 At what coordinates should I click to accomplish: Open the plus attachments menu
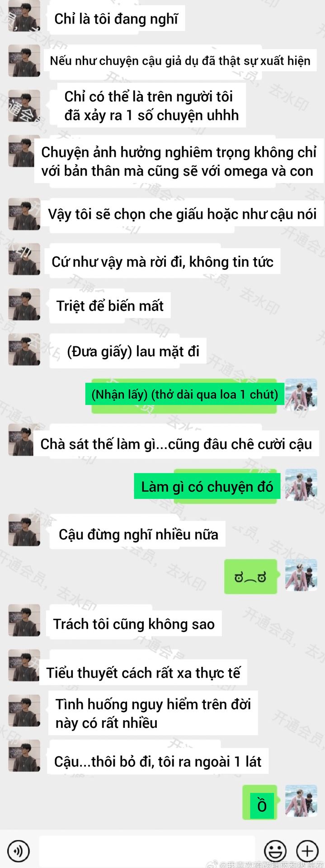pyautogui.click(x=307, y=850)
